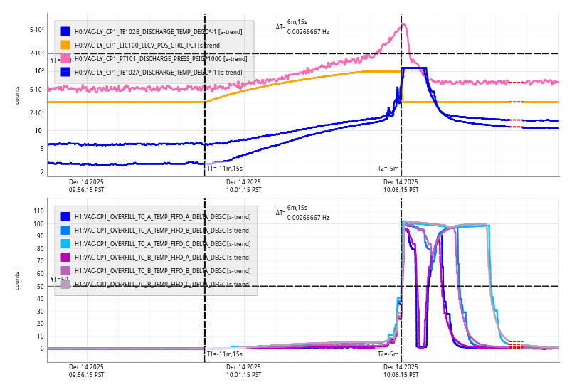
Task: Click the orange LIC100 LLCV legend swatch
Action: click(65, 45)
